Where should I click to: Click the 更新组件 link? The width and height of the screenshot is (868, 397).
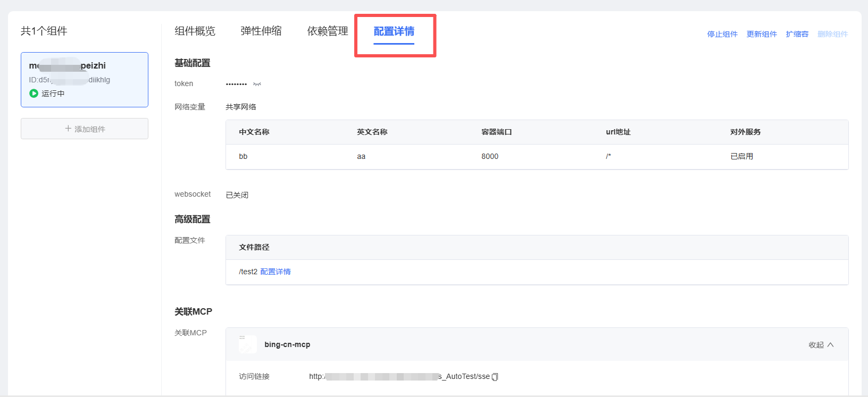point(761,34)
